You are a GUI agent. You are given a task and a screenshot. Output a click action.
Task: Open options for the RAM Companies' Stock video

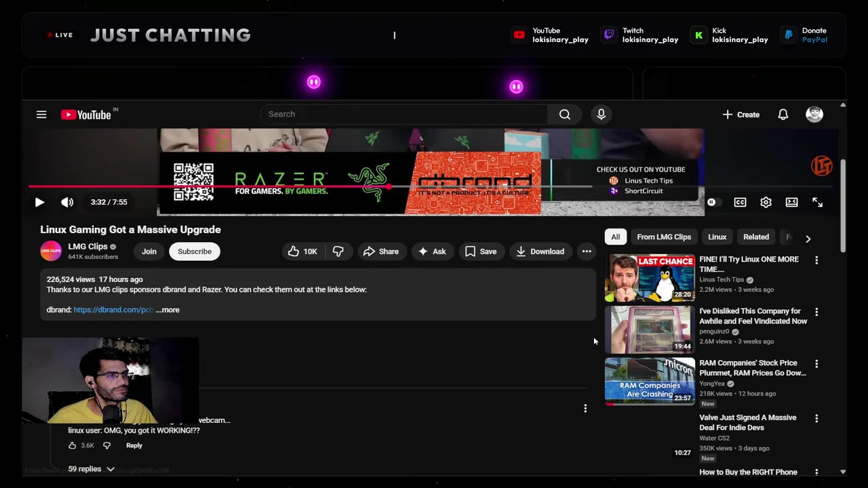click(x=816, y=364)
